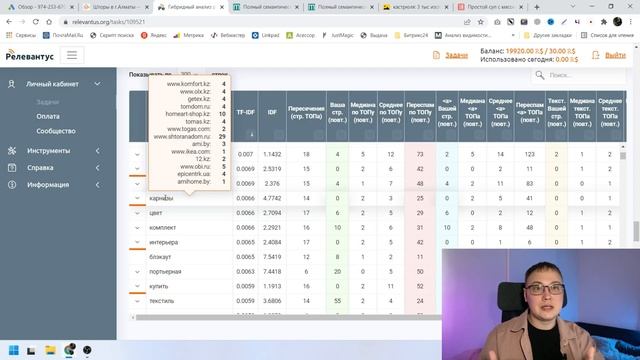Expand the комплект row chevron
Screen dimensions: 640x360
(137, 228)
